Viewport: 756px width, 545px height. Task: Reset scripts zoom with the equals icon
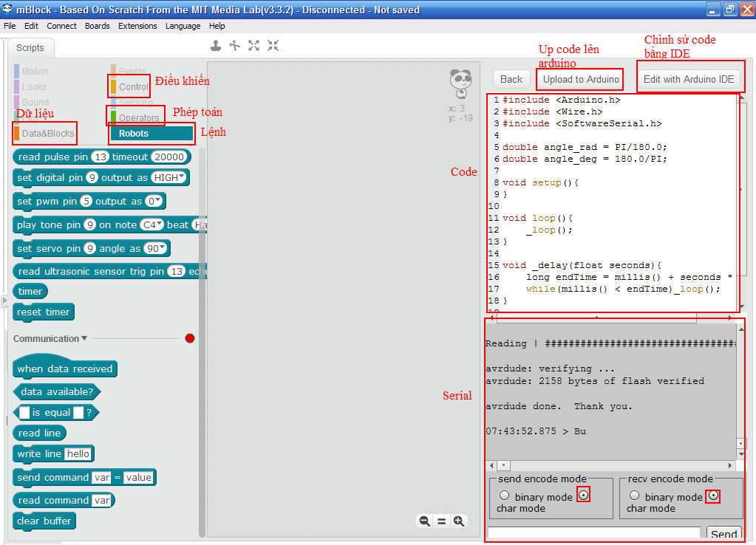[x=441, y=521]
